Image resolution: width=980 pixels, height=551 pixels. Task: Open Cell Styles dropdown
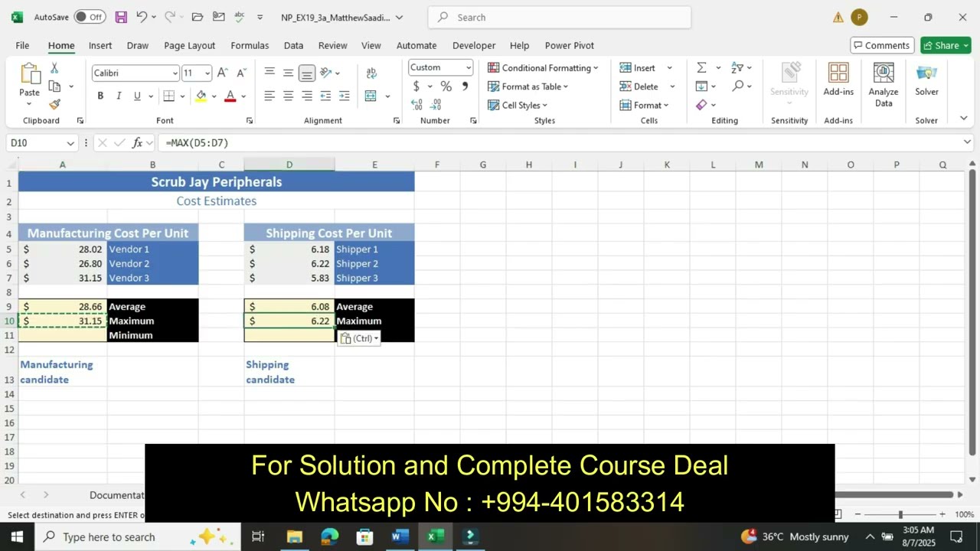click(517, 105)
